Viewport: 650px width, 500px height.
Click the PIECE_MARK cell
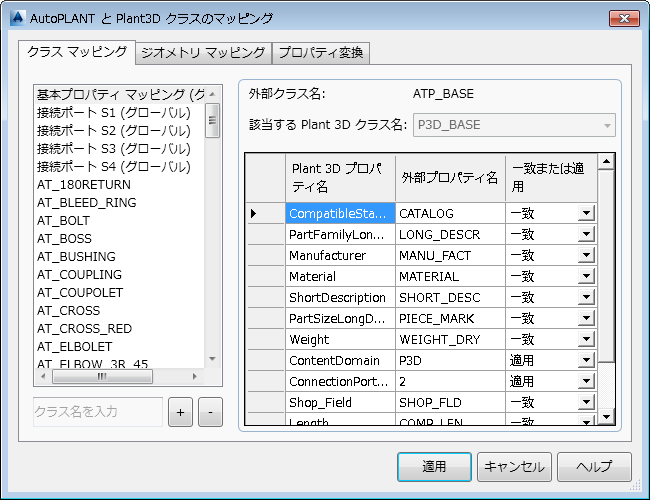click(x=451, y=318)
